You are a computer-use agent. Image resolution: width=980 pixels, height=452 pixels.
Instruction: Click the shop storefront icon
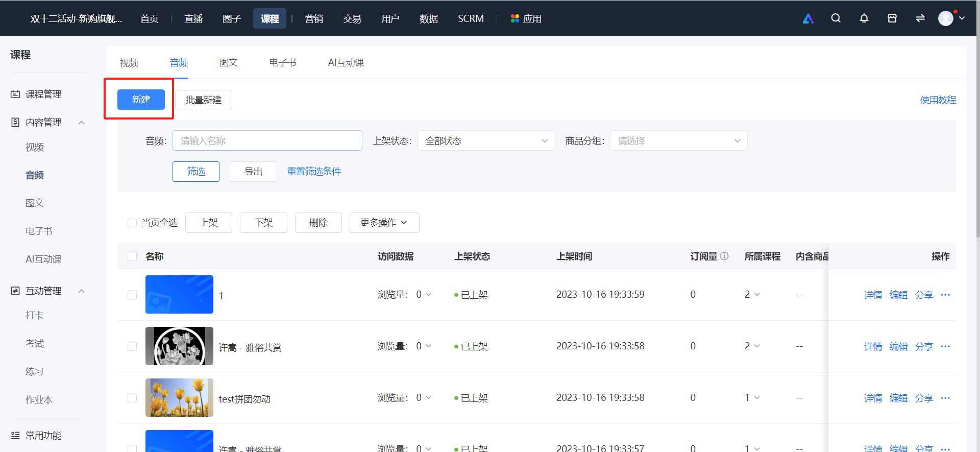tap(892, 18)
